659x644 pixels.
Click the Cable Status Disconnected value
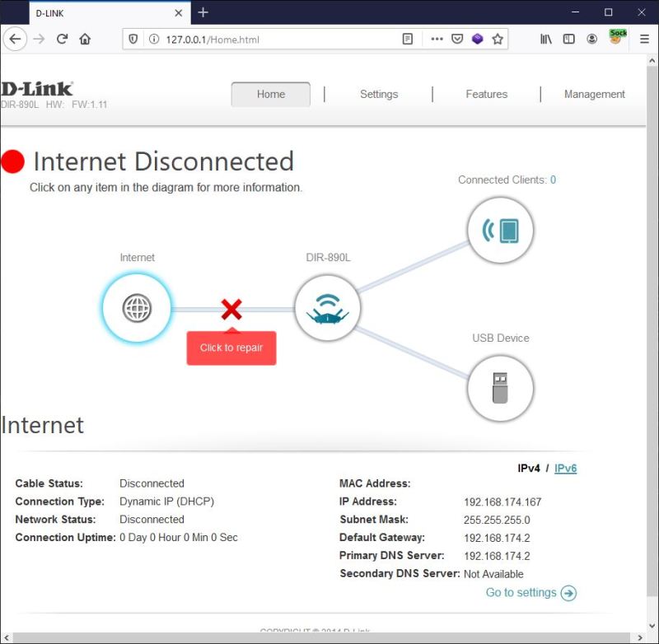pyautogui.click(x=152, y=483)
